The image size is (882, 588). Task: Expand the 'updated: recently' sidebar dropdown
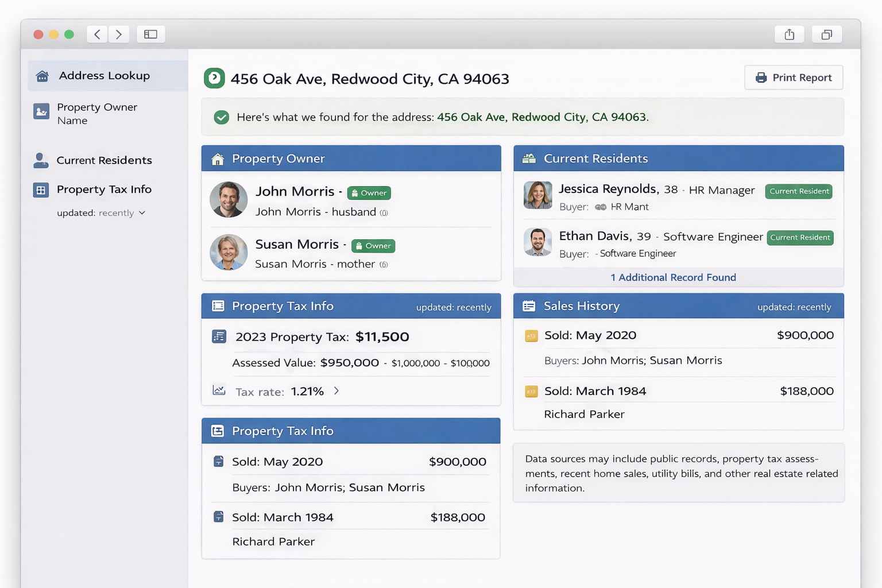tap(142, 213)
